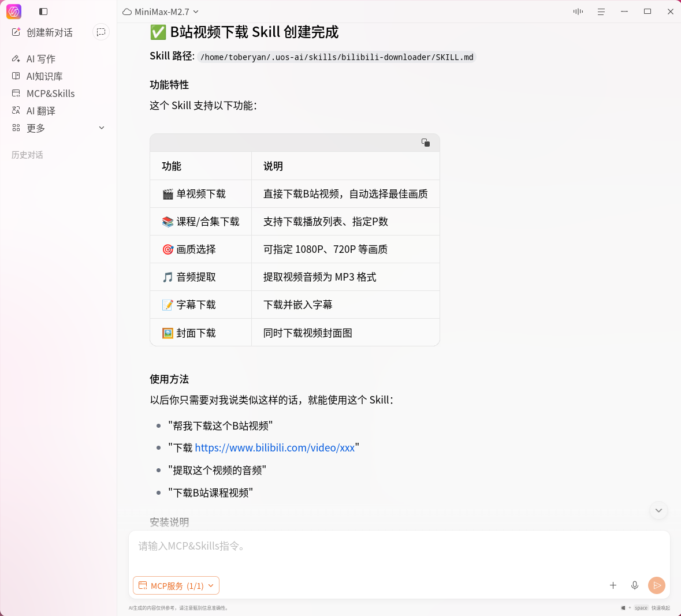This screenshot has width=681, height=616.
Task: Open the hamburger menu in title bar
Action: click(601, 12)
